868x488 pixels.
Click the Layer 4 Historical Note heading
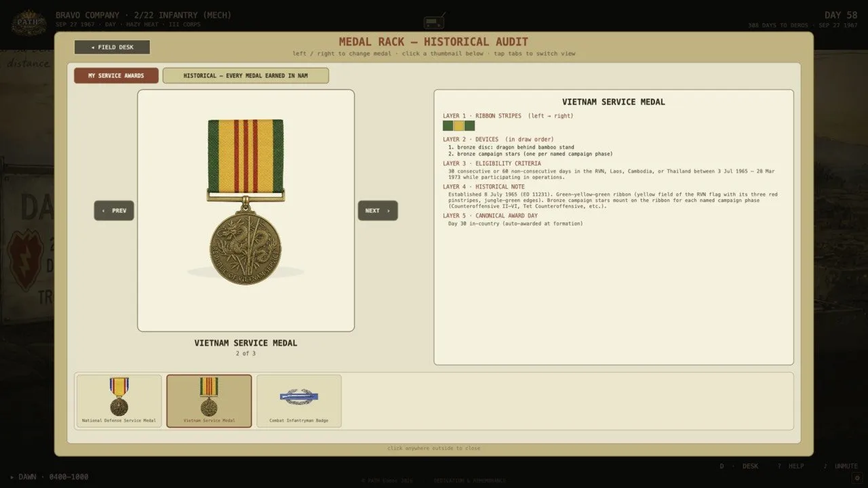pos(484,186)
